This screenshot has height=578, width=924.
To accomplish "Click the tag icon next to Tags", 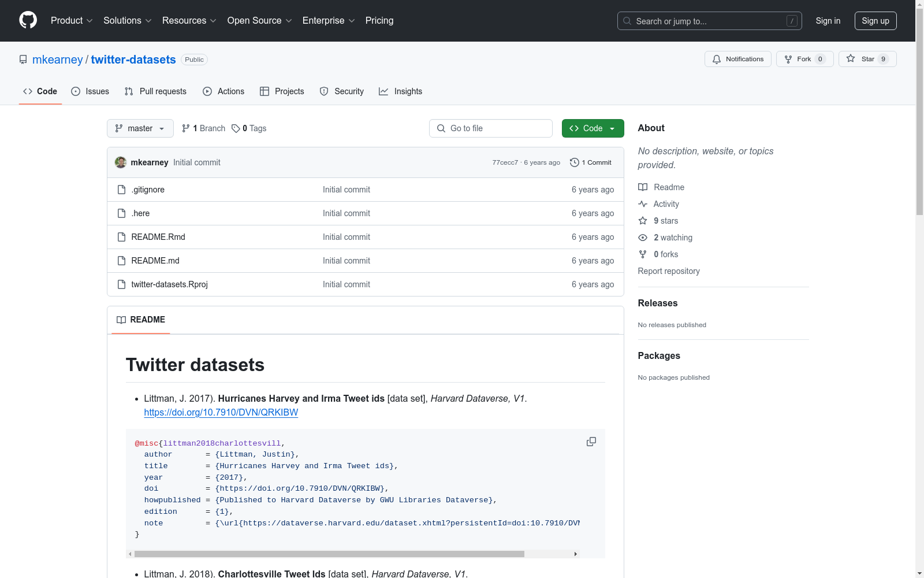I will tap(236, 128).
